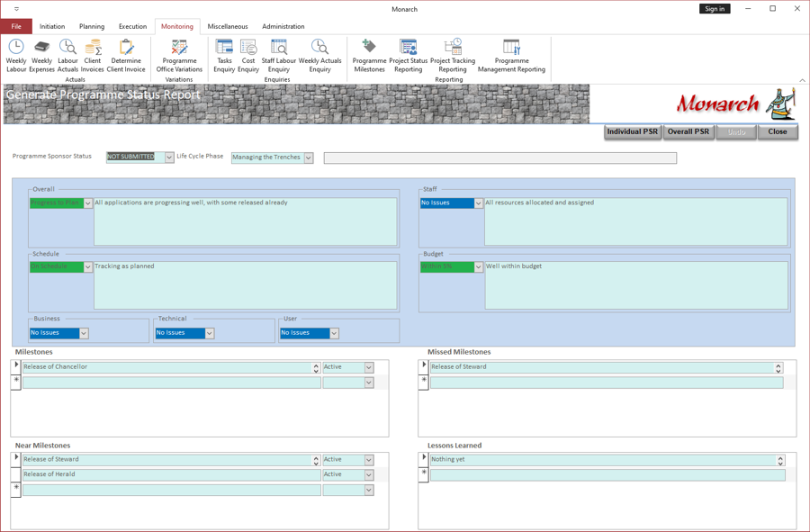
Task: Switch to the Execution tab
Action: click(x=133, y=26)
